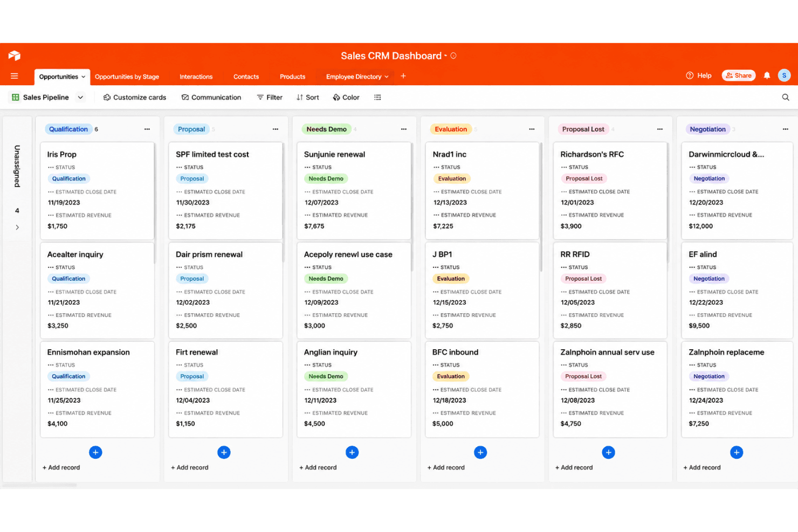This screenshot has width=798, height=532.
Task: Open the Color option
Action: 346,98
